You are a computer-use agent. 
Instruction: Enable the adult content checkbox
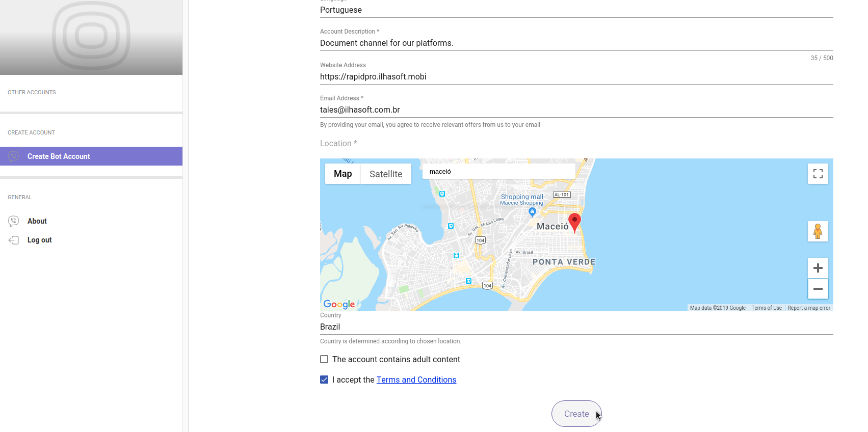[324, 359]
